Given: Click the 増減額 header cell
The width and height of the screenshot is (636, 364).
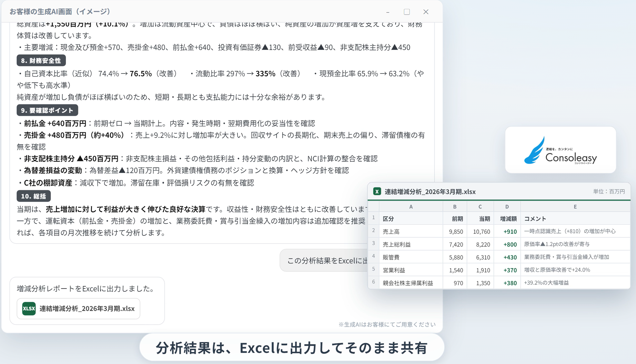Looking at the screenshot, I should pyautogui.click(x=507, y=219).
